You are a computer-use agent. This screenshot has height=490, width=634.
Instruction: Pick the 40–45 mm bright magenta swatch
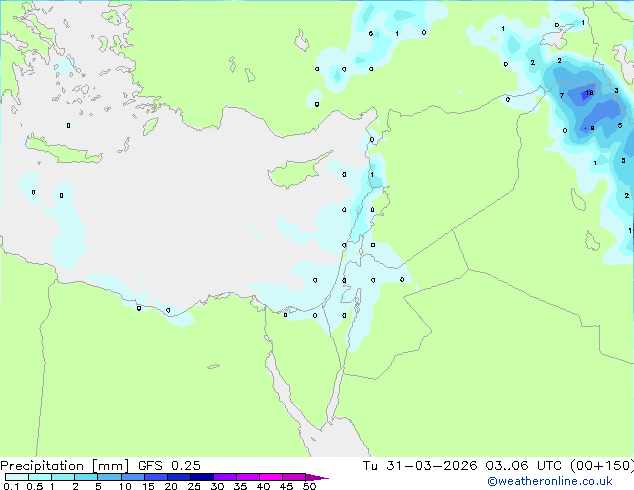271,477
